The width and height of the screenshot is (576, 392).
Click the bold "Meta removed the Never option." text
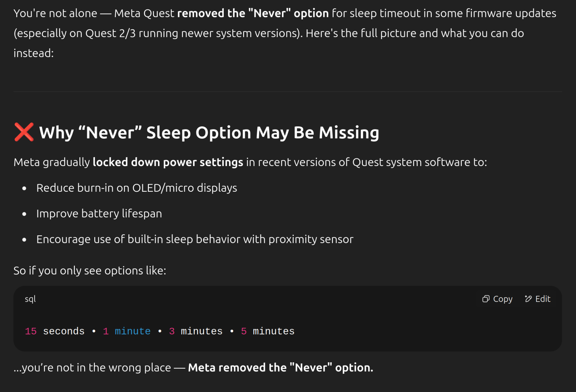[281, 367]
